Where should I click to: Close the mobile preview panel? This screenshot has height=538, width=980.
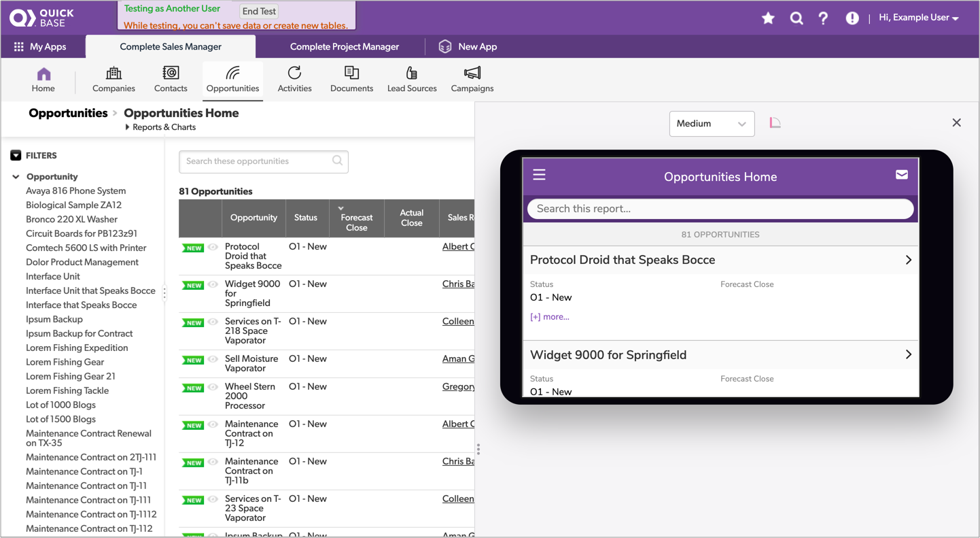tap(956, 123)
